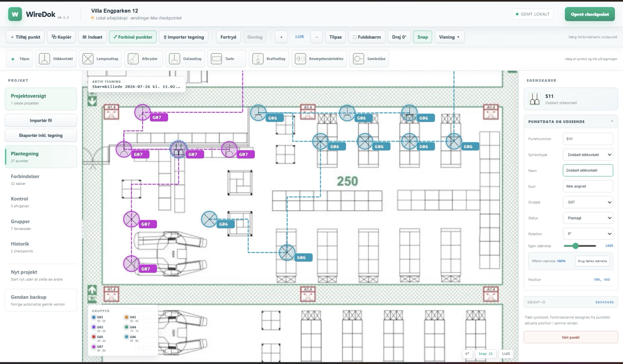Click the Importér fil button
Viewport: 623px width, 364px height.
pyautogui.click(x=41, y=120)
